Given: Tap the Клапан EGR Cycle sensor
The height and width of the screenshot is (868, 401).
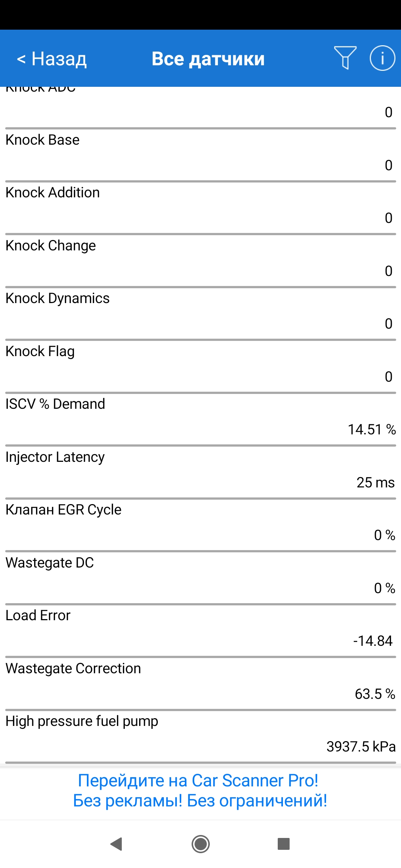Looking at the screenshot, I should 200,525.
